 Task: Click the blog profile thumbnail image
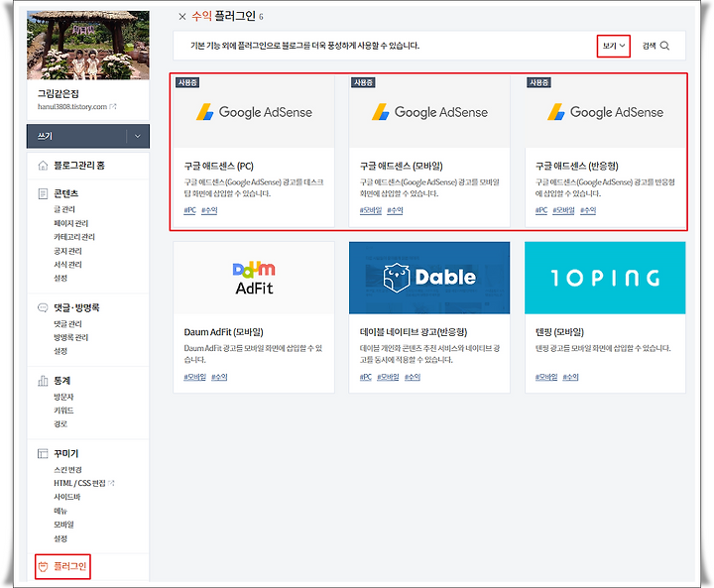click(x=88, y=45)
